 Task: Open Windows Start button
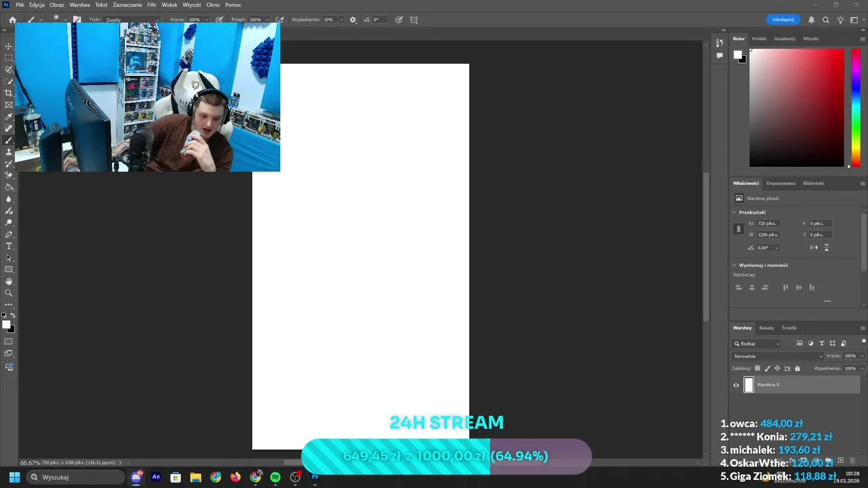coord(14,477)
